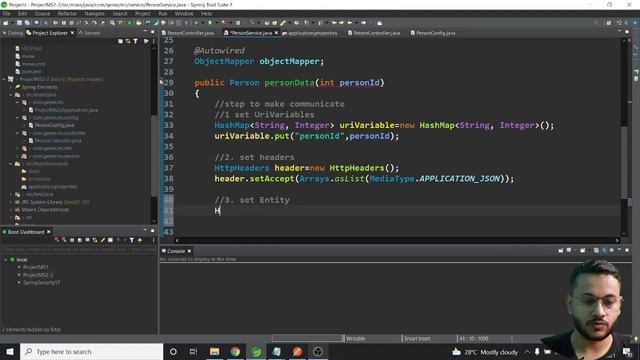This screenshot has width=640, height=360.
Task: Click the editor horizontal scrollbar
Action: point(397,240)
